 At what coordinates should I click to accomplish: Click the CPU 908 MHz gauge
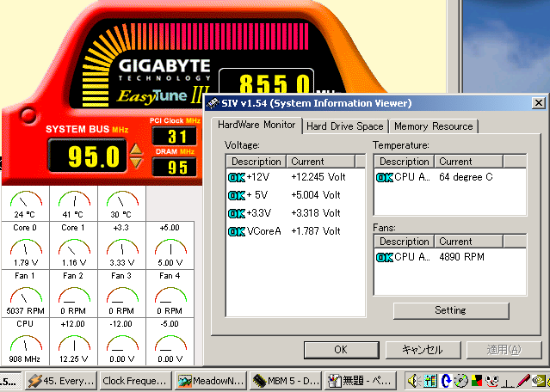pos(25,342)
